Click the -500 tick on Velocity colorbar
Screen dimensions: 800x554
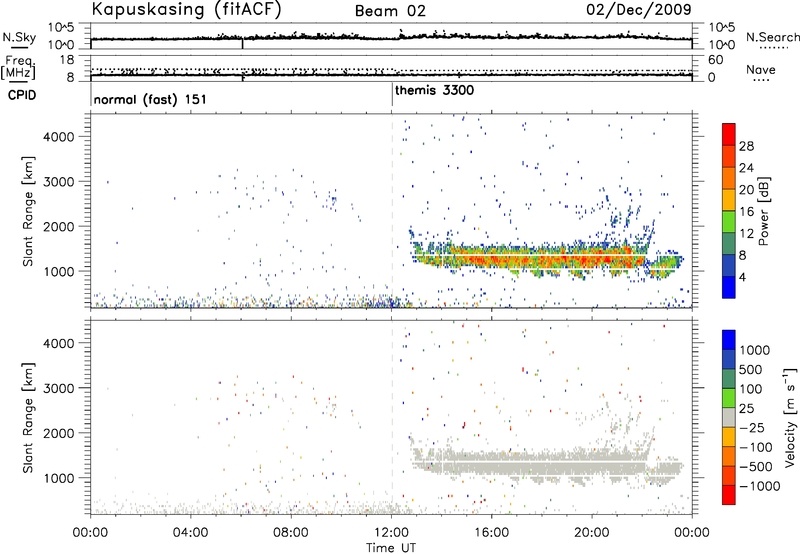coord(756,466)
